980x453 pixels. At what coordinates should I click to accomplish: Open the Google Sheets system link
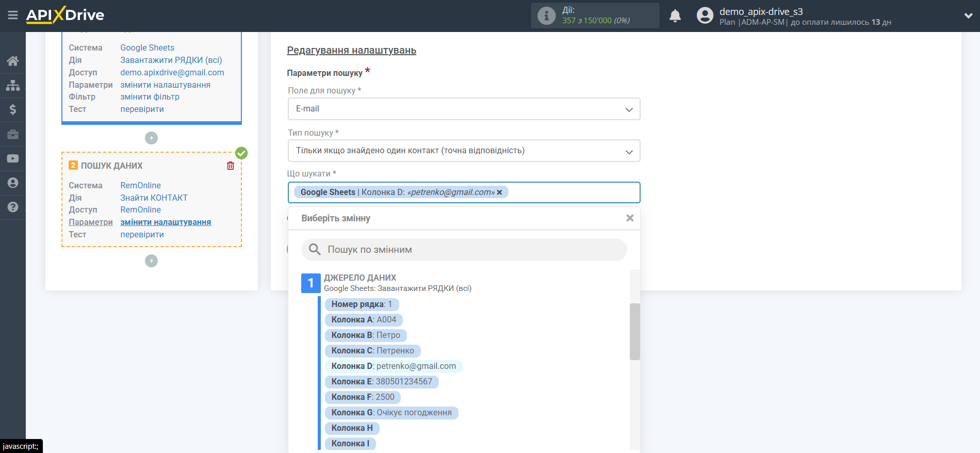147,47
